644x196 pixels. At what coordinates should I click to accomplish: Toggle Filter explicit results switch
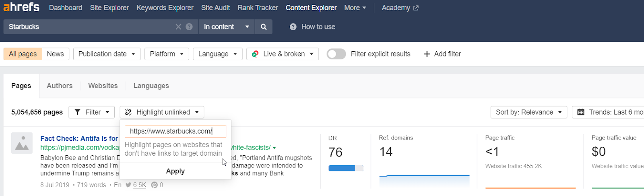336,54
